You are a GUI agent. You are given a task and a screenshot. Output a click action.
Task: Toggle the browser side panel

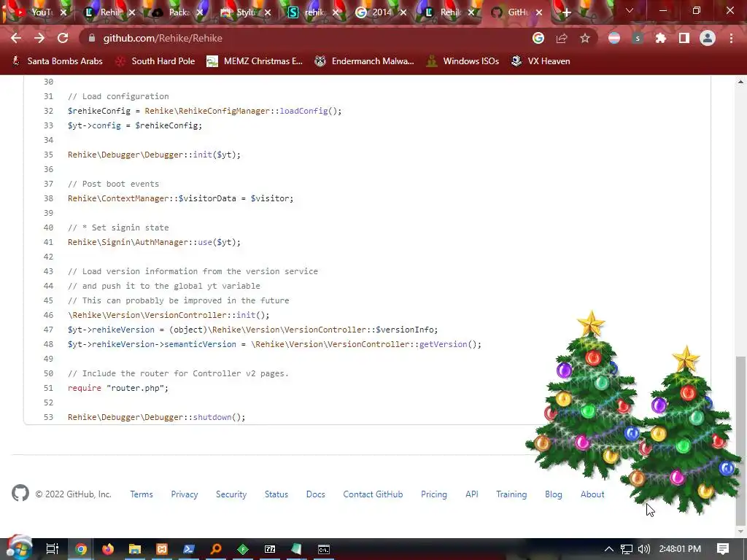684,38
